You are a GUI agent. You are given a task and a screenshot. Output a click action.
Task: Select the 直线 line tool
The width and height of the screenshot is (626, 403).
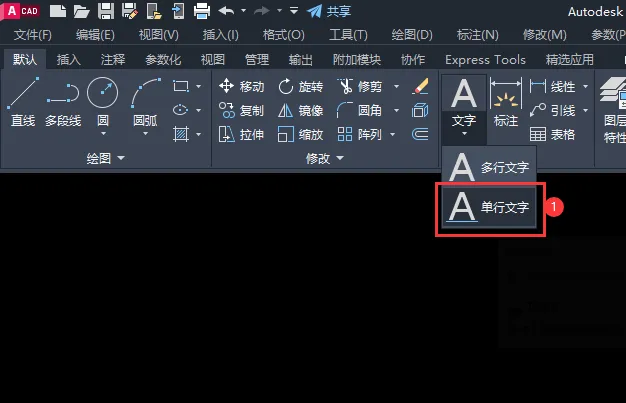(x=23, y=102)
